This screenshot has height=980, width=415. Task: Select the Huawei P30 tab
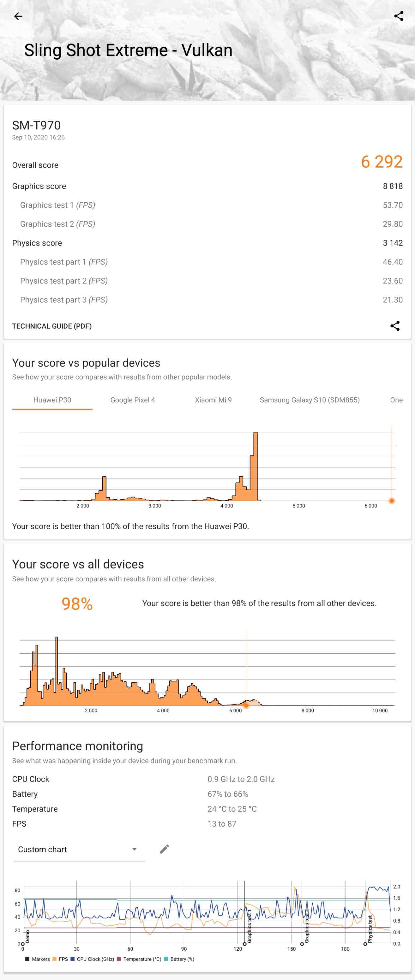pos(52,400)
